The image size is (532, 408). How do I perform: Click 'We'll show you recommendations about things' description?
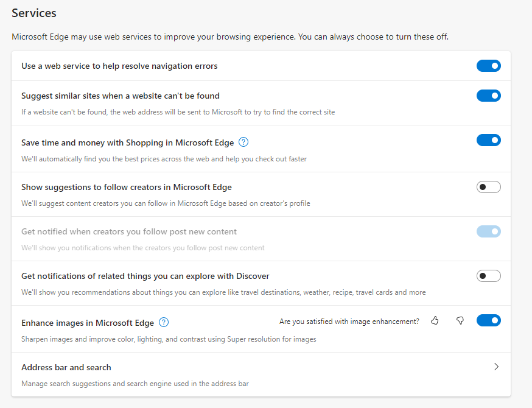point(223,292)
